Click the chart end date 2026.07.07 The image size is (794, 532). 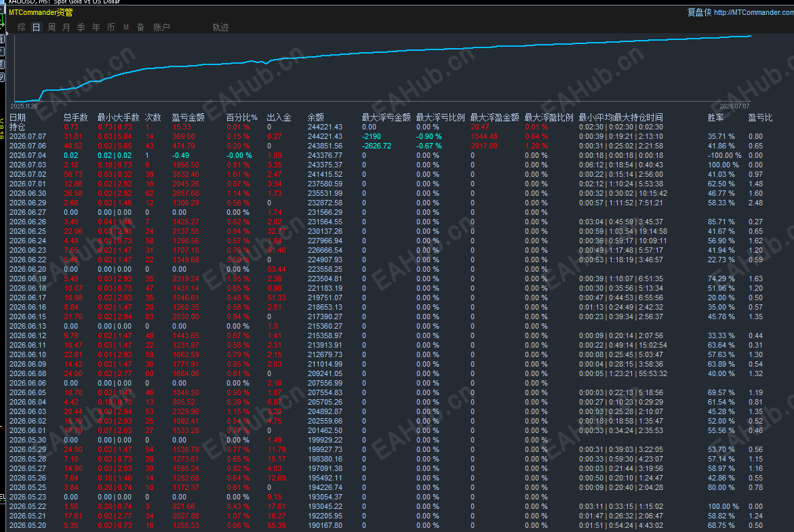pos(734,106)
